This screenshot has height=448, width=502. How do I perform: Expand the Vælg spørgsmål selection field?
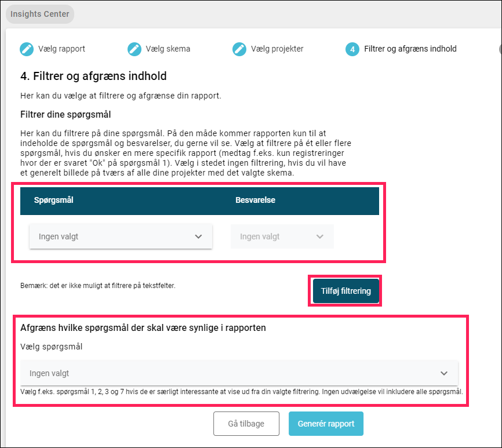pyautogui.click(x=239, y=373)
